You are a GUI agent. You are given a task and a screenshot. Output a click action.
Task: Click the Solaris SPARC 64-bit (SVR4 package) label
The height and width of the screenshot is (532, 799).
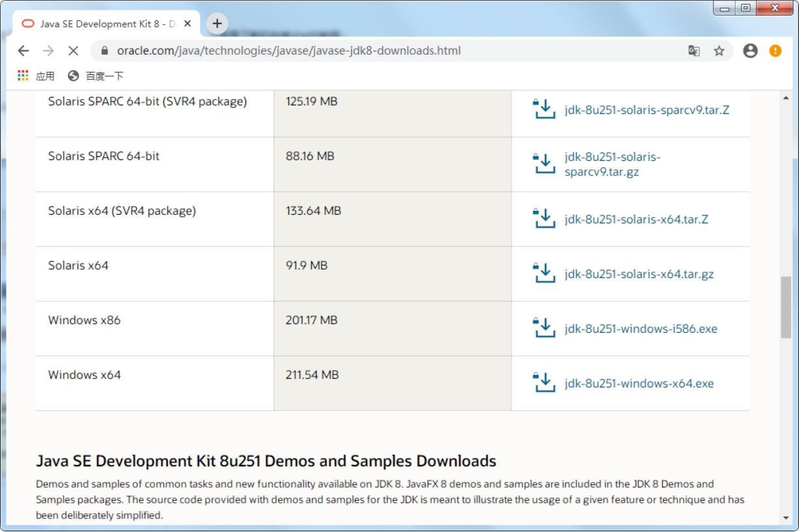point(148,102)
